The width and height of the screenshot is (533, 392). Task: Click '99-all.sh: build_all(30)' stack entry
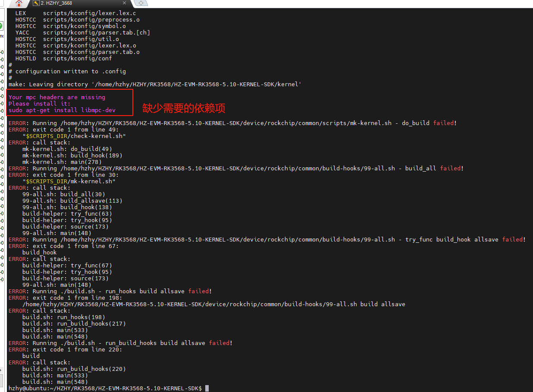click(x=64, y=194)
